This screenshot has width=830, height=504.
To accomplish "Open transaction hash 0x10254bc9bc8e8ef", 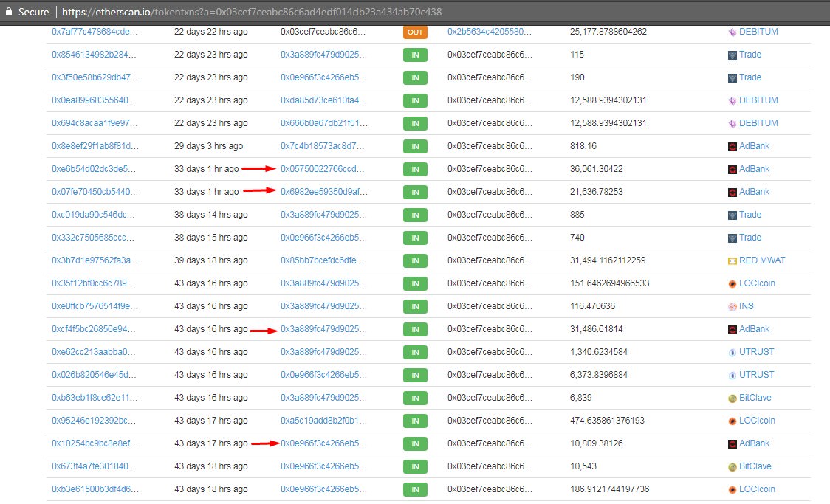I will tap(95, 443).
